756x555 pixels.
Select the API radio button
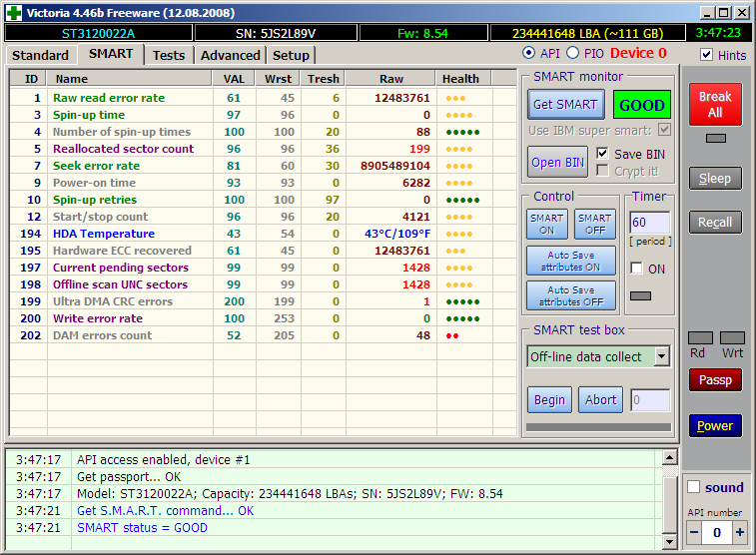click(x=528, y=53)
